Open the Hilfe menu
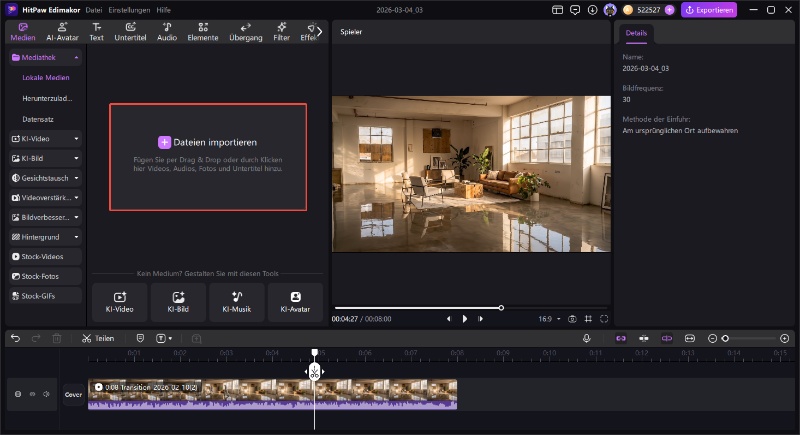800x435 pixels. click(x=163, y=10)
